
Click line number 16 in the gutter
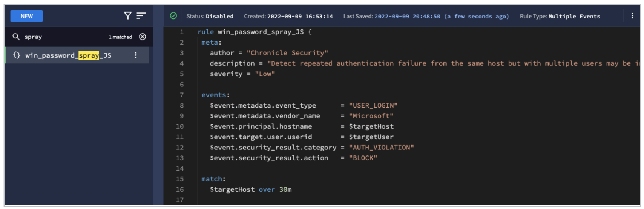(x=180, y=189)
